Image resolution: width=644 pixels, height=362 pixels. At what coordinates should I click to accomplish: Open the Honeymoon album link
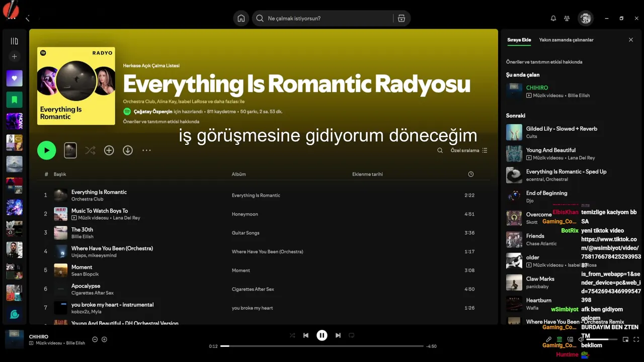point(245,214)
